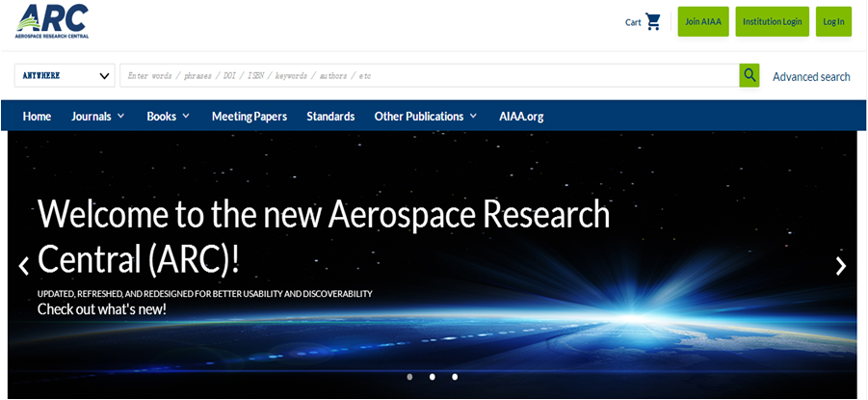Select the second carousel dot indicator
This screenshot has width=868, height=400.
433,377
